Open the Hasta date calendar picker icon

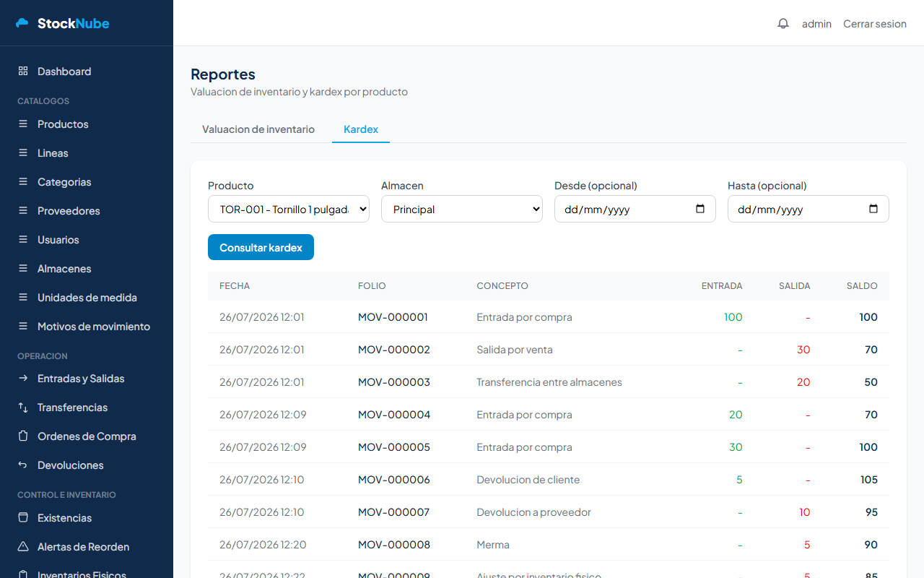pos(873,209)
